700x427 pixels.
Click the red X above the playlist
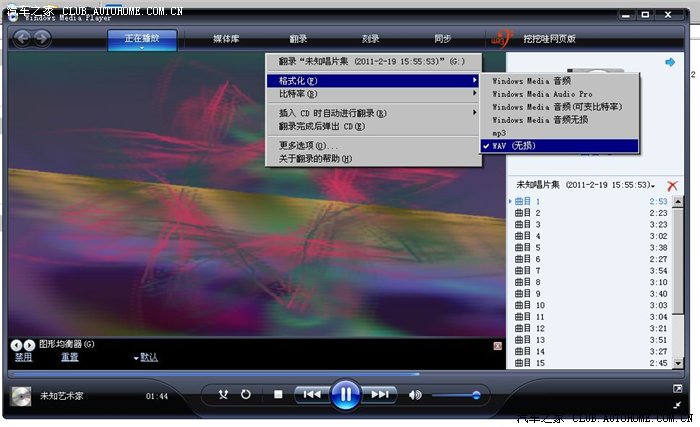point(672,186)
